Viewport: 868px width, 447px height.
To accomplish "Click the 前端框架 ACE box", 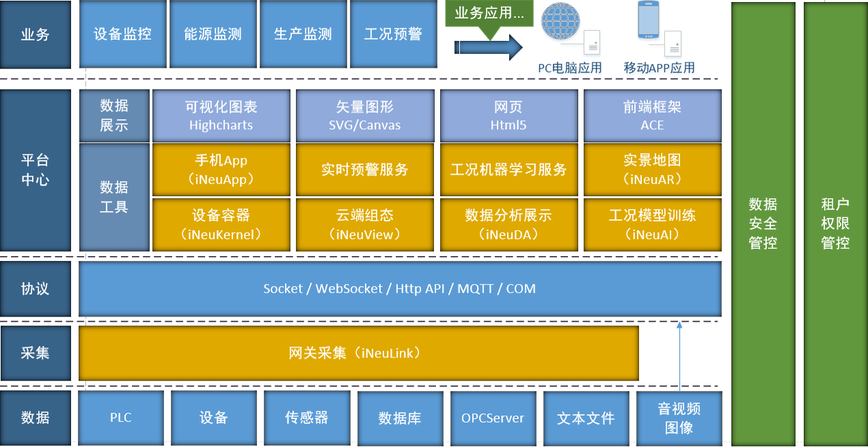I will point(652,116).
